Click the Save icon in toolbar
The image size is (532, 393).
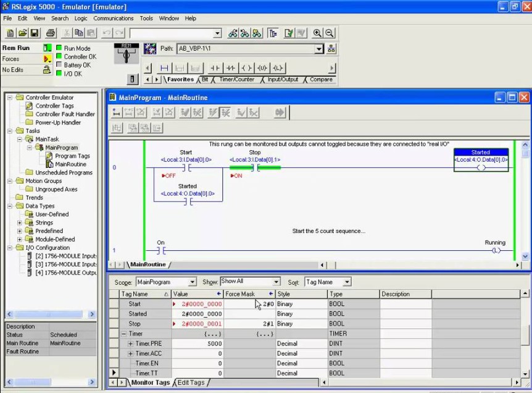[x=35, y=33]
